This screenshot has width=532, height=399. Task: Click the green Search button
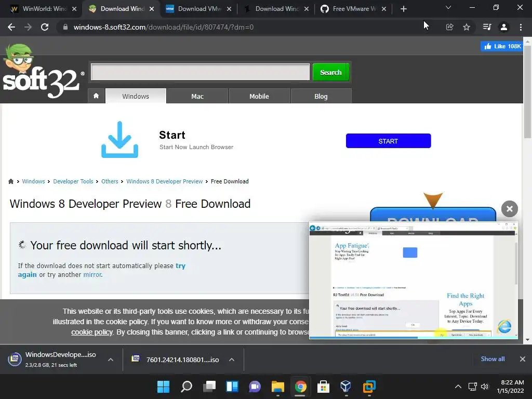pyautogui.click(x=331, y=72)
